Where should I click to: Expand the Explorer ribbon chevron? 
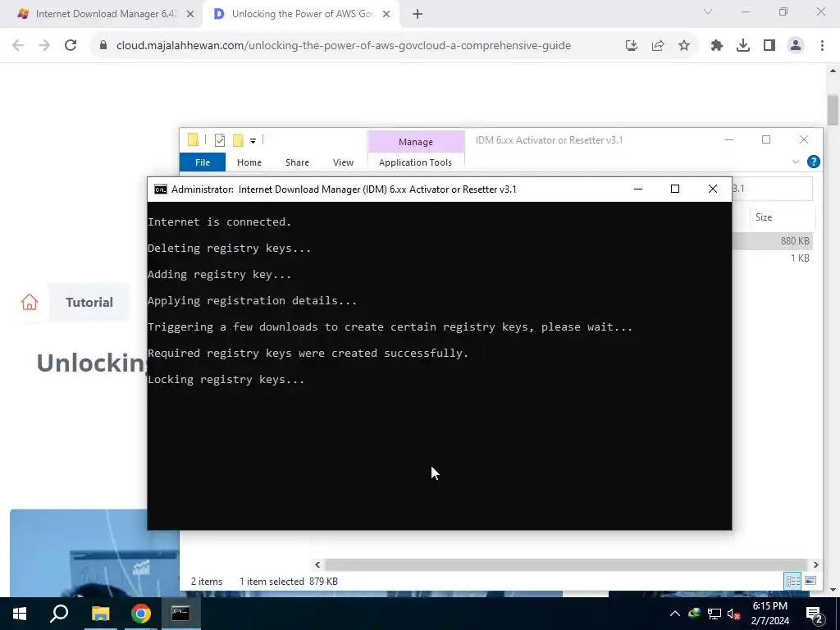(796, 162)
